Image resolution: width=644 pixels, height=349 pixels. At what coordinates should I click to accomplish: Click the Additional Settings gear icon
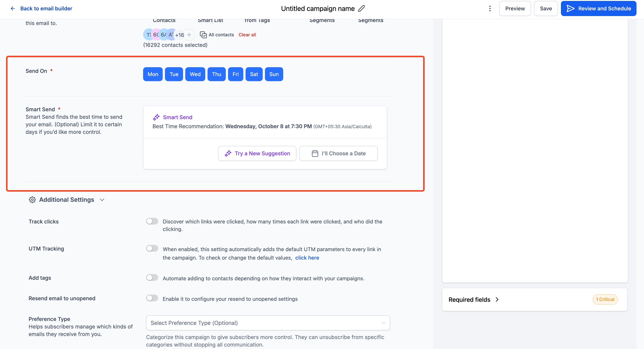tap(32, 200)
